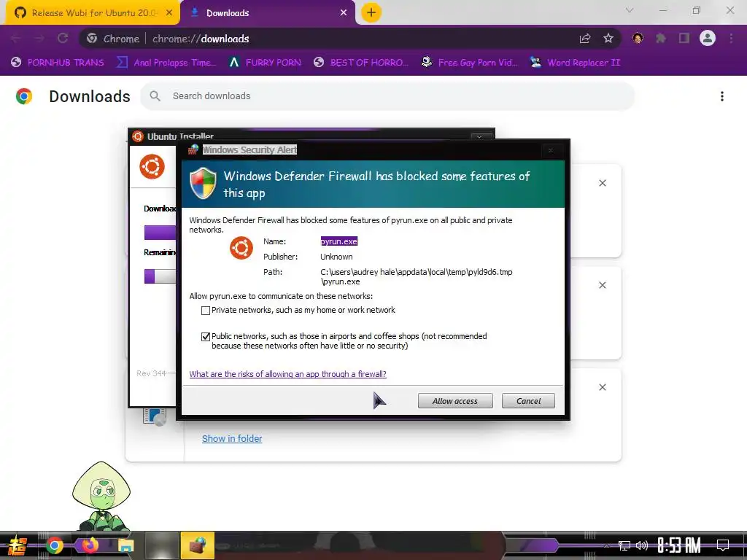Click the browser forward arrow
Viewport: 747px width, 560px height.
[39, 39]
